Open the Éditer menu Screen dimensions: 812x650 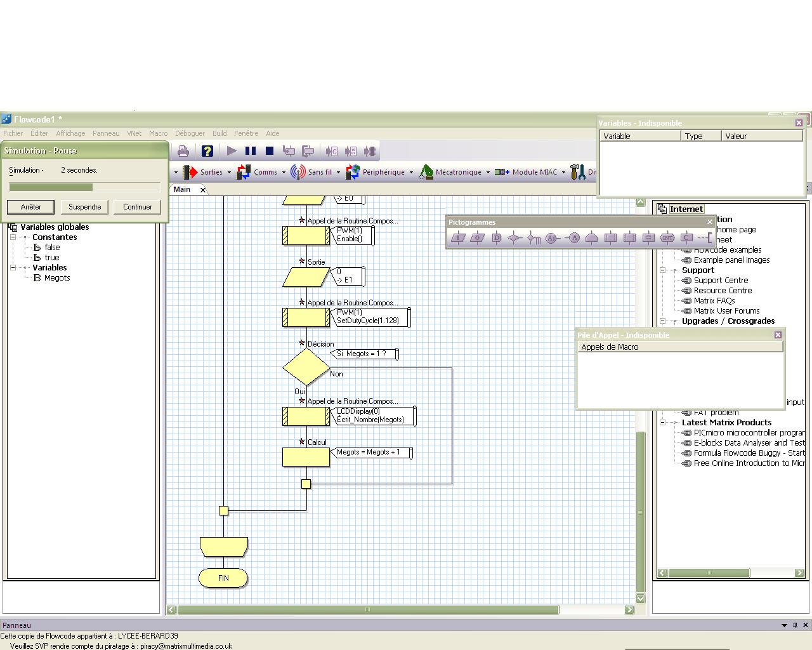(x=39, y=133)
